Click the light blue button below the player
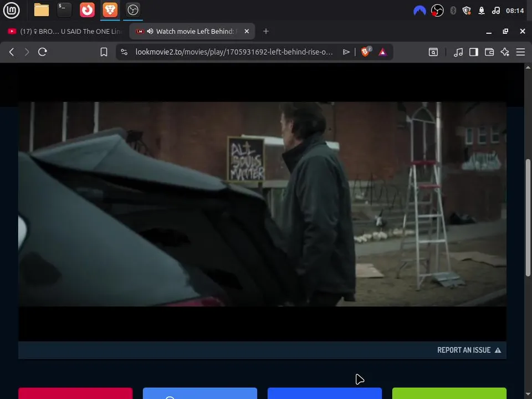 pyautogui.click(x=200, y=393)
